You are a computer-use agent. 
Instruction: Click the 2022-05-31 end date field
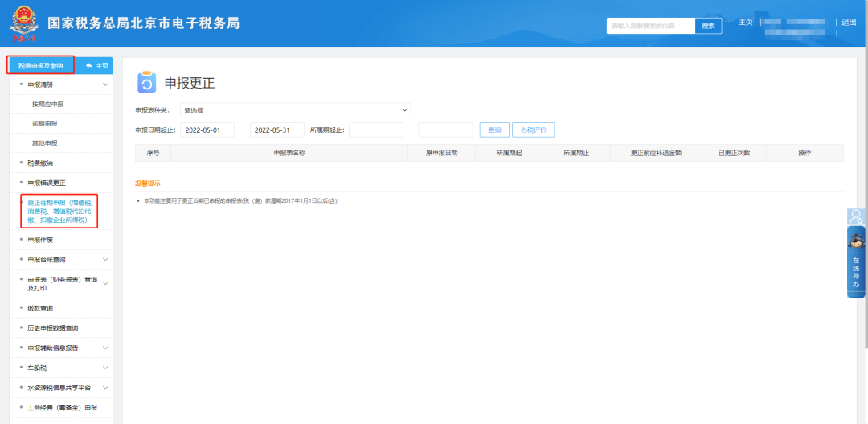(x=277, y=130)
